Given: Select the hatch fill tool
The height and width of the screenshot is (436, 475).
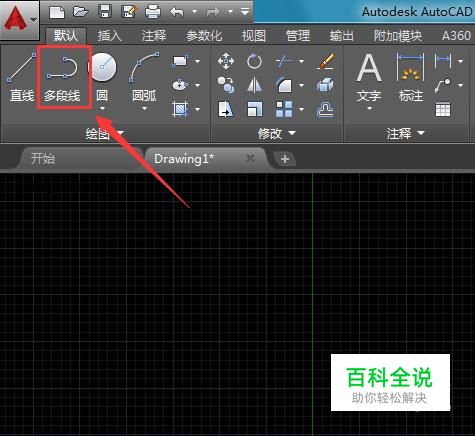Looking at the screenshot, I should 180,109.
